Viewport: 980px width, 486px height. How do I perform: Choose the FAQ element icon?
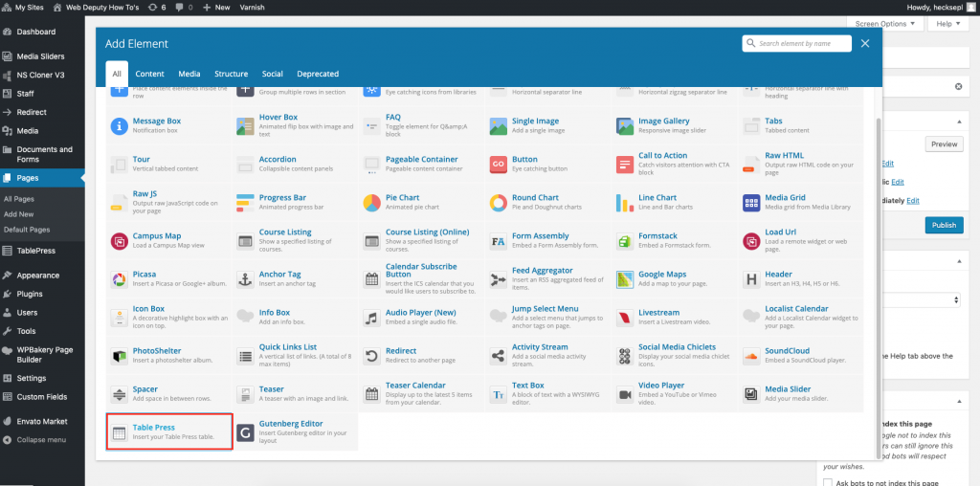372,125
